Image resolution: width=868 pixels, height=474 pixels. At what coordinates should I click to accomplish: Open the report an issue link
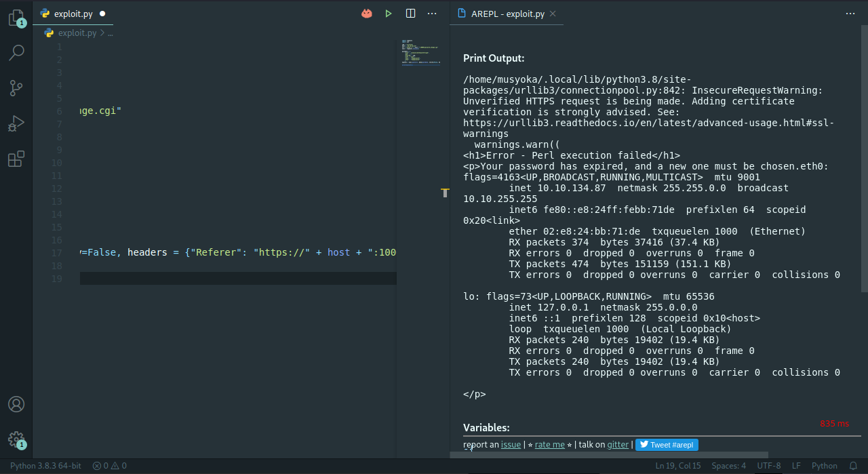[x=511, y=445]
